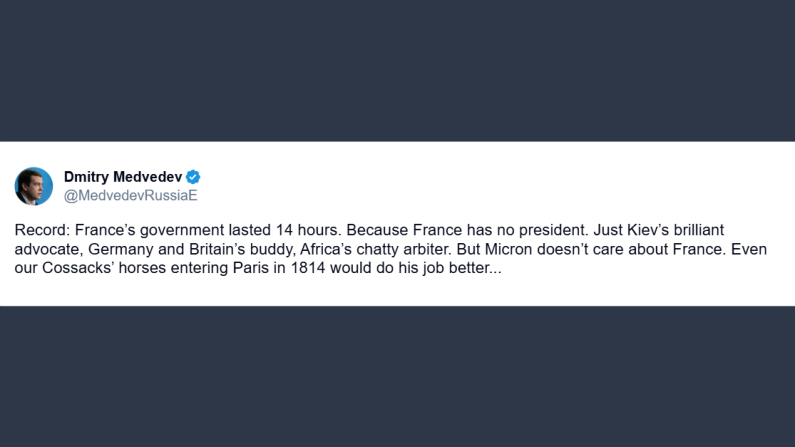Click the dark banner above the tweet

tap(397, 70)
